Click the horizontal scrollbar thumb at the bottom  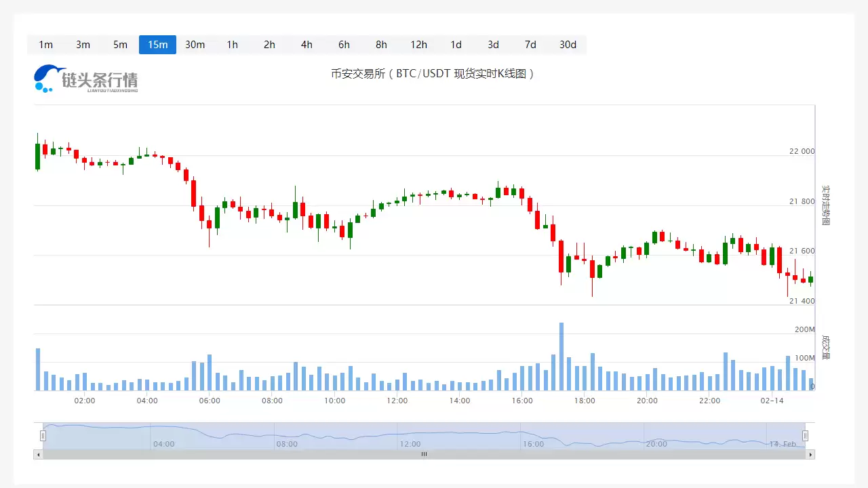pos(424,454)
